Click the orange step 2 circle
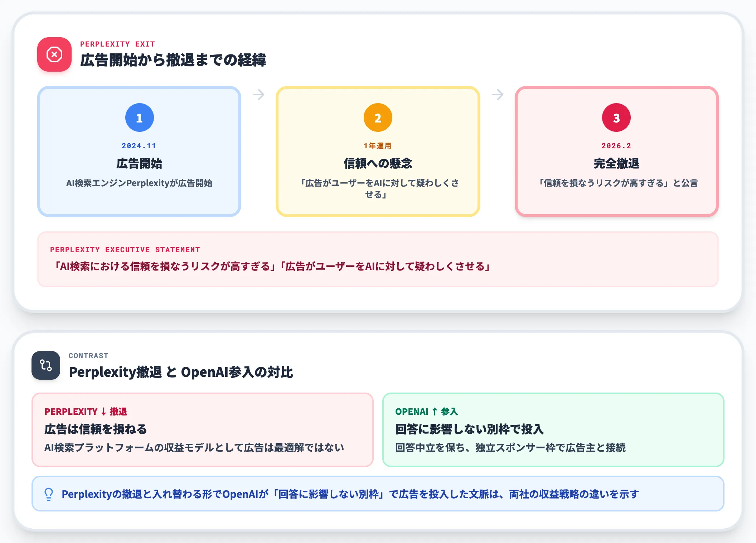Image resolution: width=756 pixels, height=543 pixels. pos(378,117)
